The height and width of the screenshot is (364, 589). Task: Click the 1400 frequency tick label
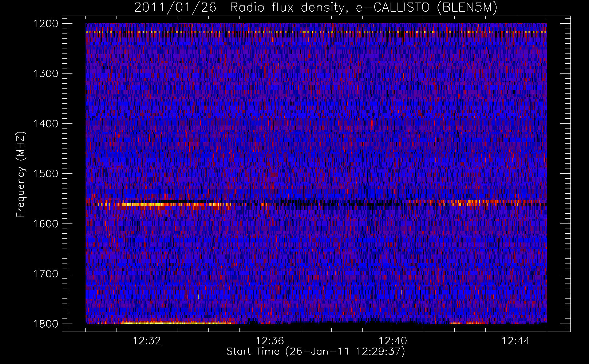click(46, 124)
